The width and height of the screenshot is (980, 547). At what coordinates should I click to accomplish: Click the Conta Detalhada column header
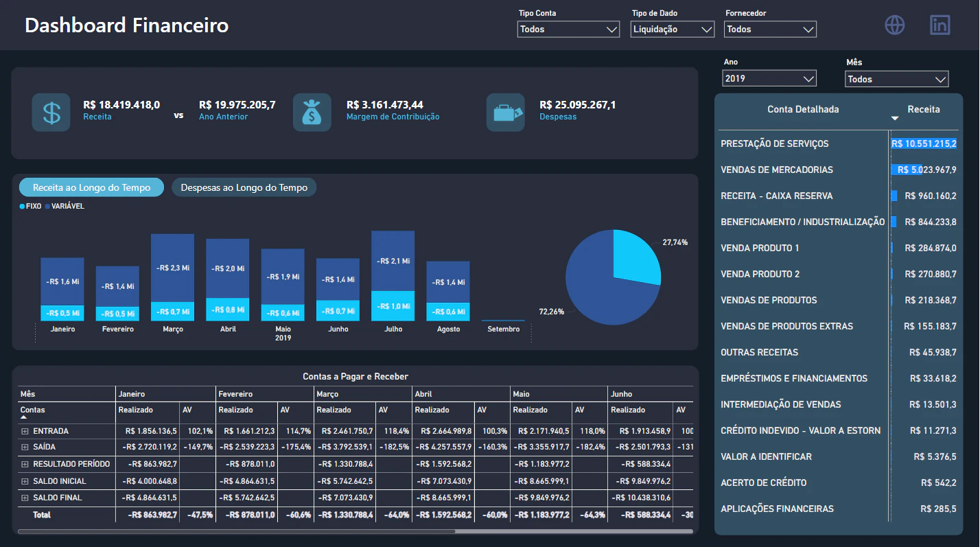tap(803, 109)
